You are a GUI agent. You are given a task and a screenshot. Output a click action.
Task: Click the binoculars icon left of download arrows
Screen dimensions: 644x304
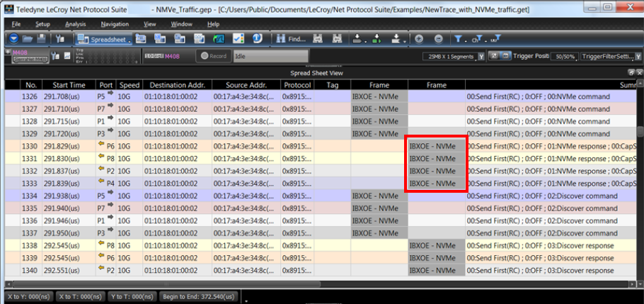(337, 39)
